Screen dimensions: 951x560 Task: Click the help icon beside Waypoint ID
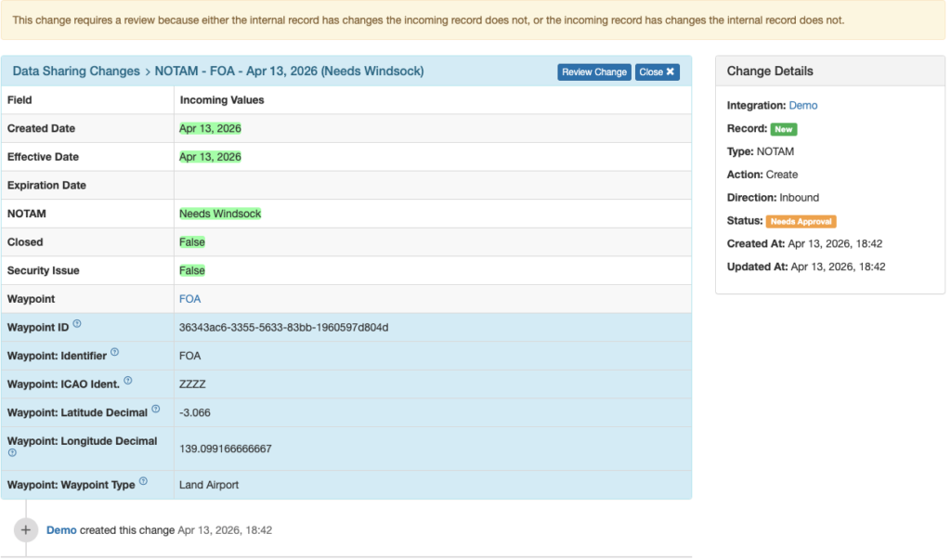[x=77, y=324]
